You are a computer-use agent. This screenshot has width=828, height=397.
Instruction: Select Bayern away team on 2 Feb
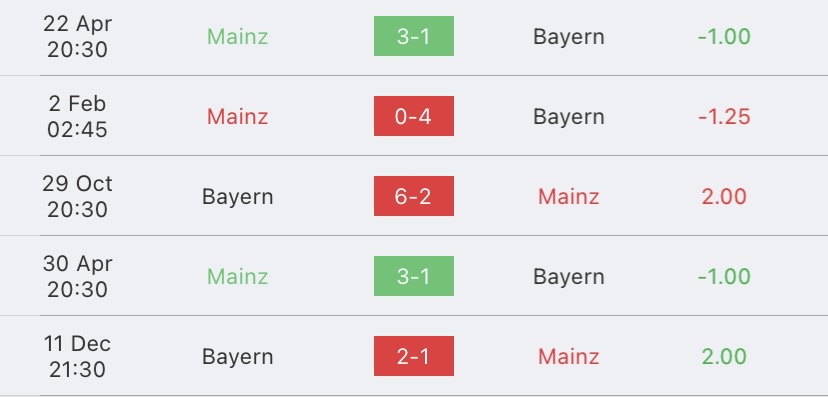click(x=569, y=117)
